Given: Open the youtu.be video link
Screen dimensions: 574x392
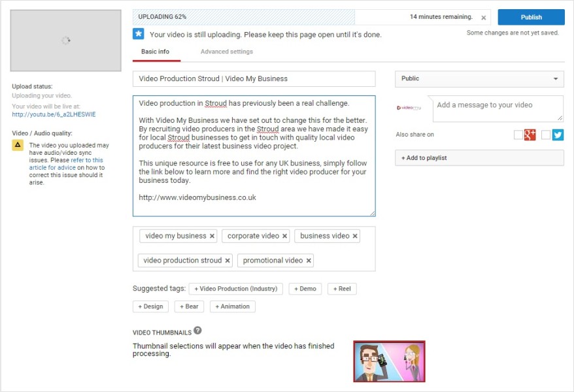Looking at the screenshot, I should (54, 114).
